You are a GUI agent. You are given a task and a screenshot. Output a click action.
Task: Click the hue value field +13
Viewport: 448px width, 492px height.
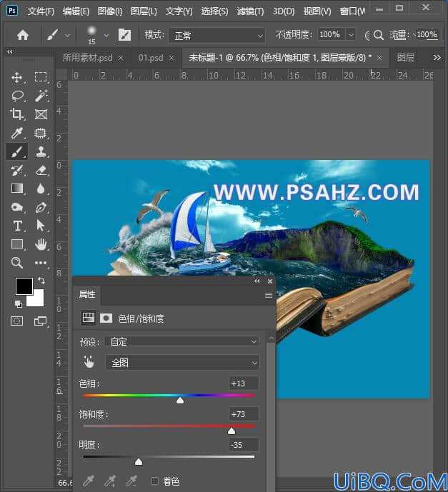[x=244, y=383]
